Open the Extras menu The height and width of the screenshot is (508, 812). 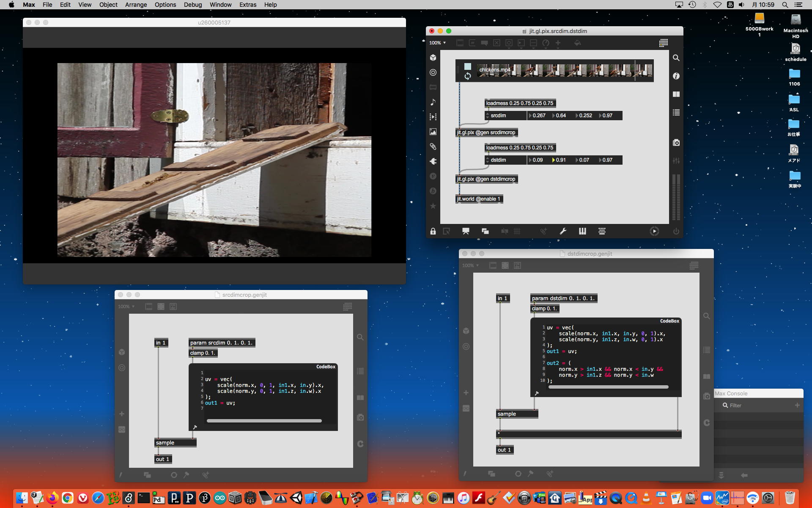coord(247,5)
